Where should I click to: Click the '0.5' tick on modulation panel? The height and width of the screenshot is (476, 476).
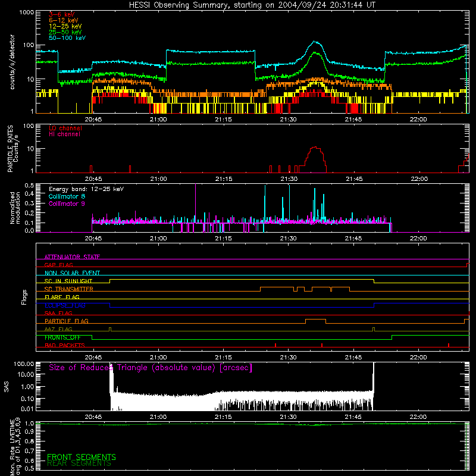(x=29, y=186)
